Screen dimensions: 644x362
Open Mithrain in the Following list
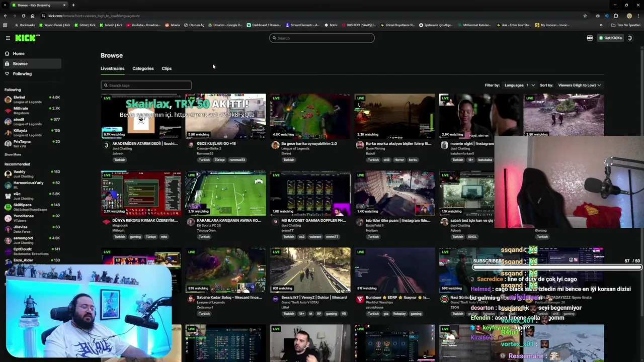tap(31, 111)
